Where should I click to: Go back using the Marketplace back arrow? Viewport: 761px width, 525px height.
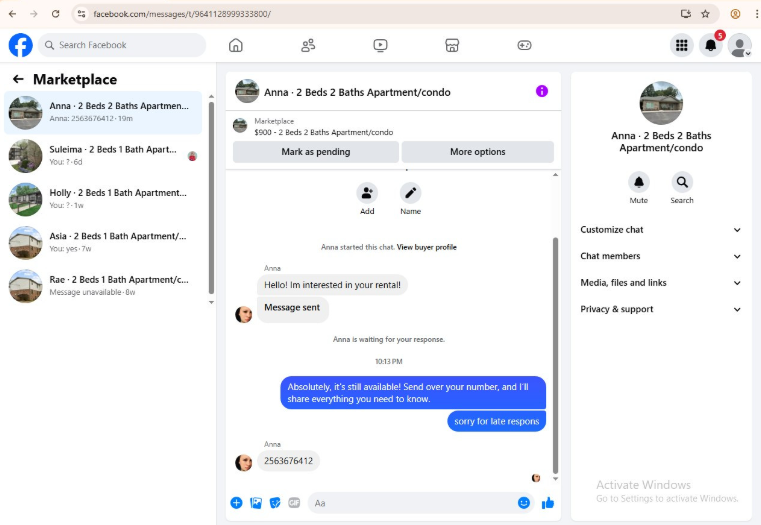coord(18,79)
